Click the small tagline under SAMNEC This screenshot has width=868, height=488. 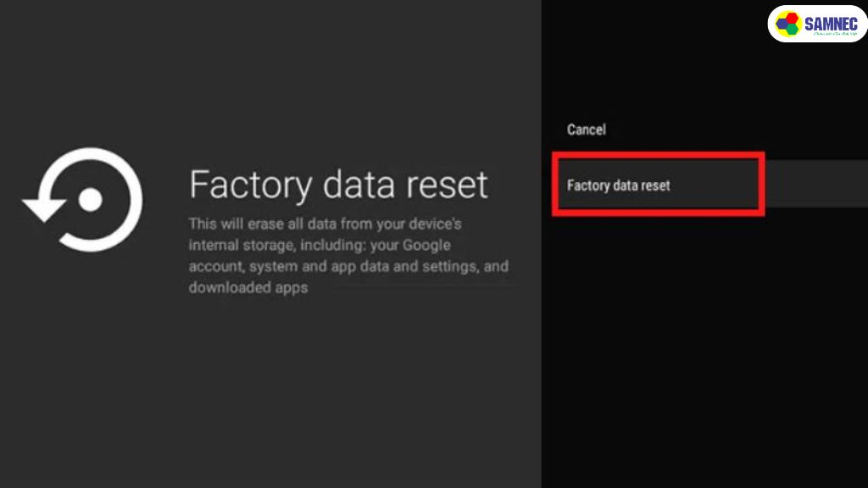coord(831,34)
